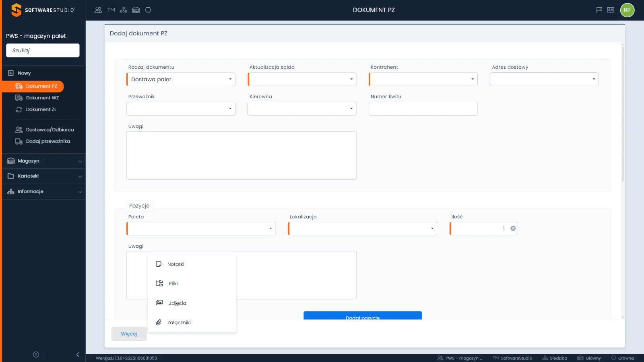Choose Załączniki from popup menu
644x362 pixels.
click(192, 323)
